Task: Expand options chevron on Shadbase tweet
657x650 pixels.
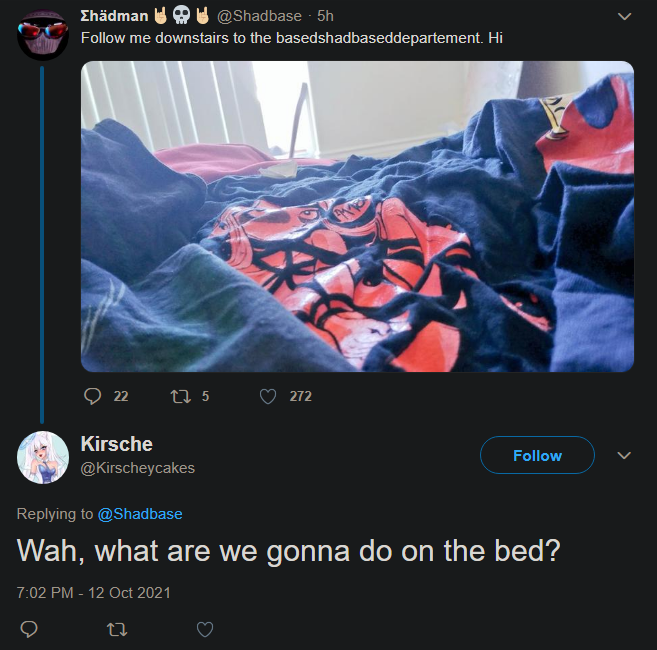Action: (624, 16)
